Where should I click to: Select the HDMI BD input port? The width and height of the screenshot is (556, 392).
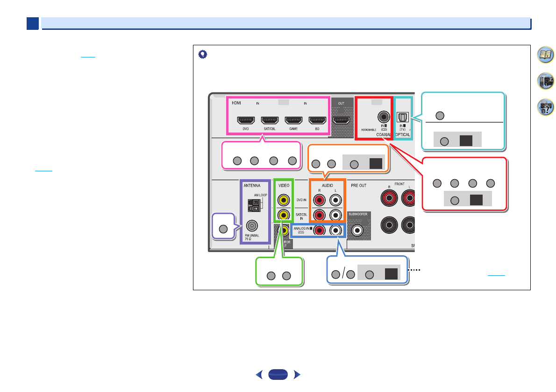click(x=318, y=120)
